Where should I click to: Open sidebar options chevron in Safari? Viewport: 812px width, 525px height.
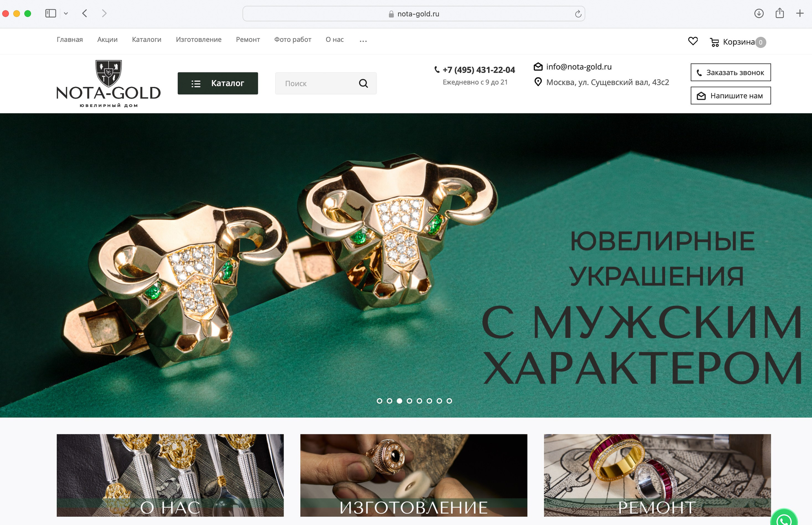tap(66, 14)
